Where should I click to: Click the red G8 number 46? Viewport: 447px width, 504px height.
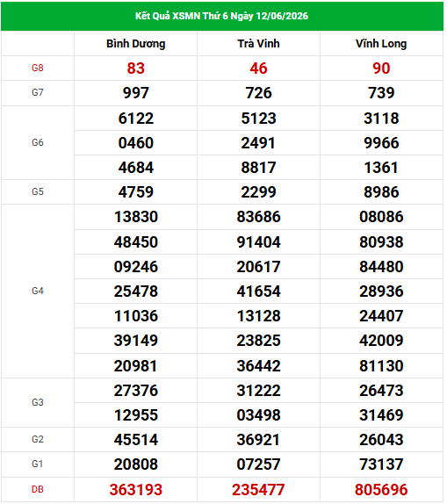pyautogui.click(x=258, y=68)
